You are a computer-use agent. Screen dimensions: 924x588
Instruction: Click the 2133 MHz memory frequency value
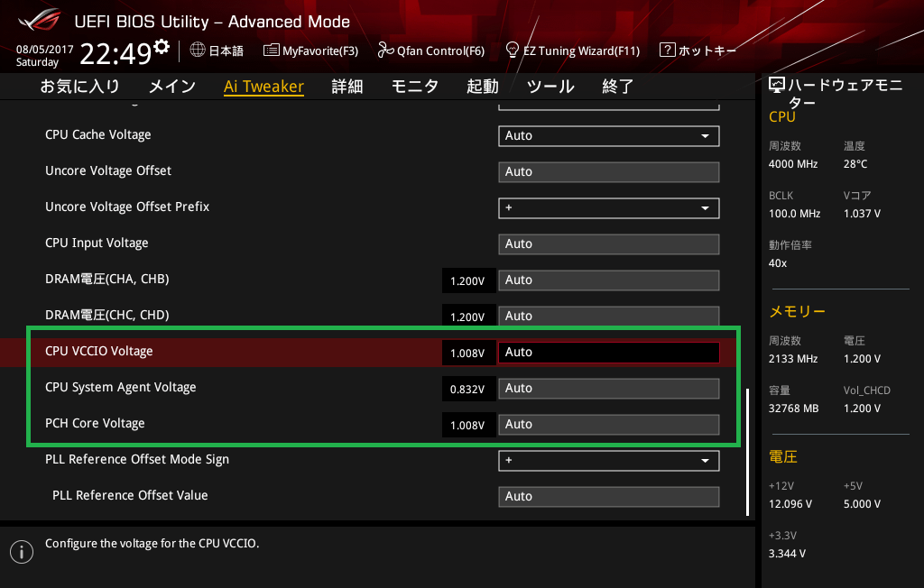pyautogui.click(x=793, y=359)
